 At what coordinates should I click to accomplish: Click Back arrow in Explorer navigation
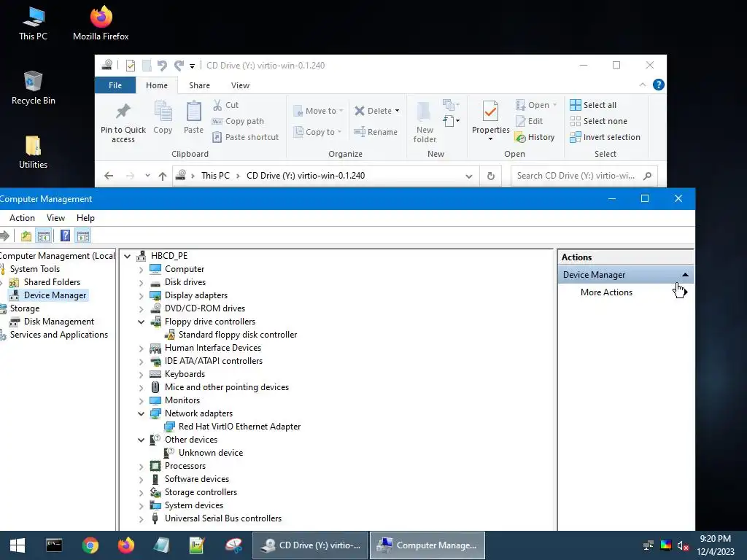[x=109, y=176]
